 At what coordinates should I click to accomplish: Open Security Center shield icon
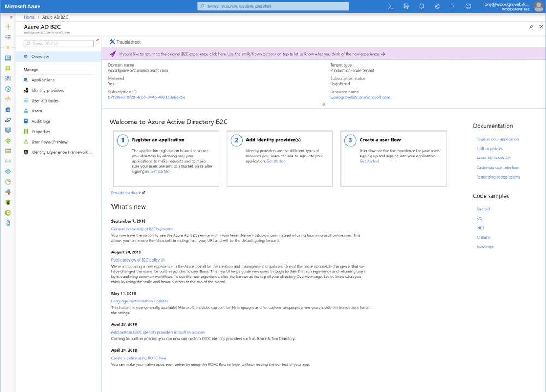8,203
